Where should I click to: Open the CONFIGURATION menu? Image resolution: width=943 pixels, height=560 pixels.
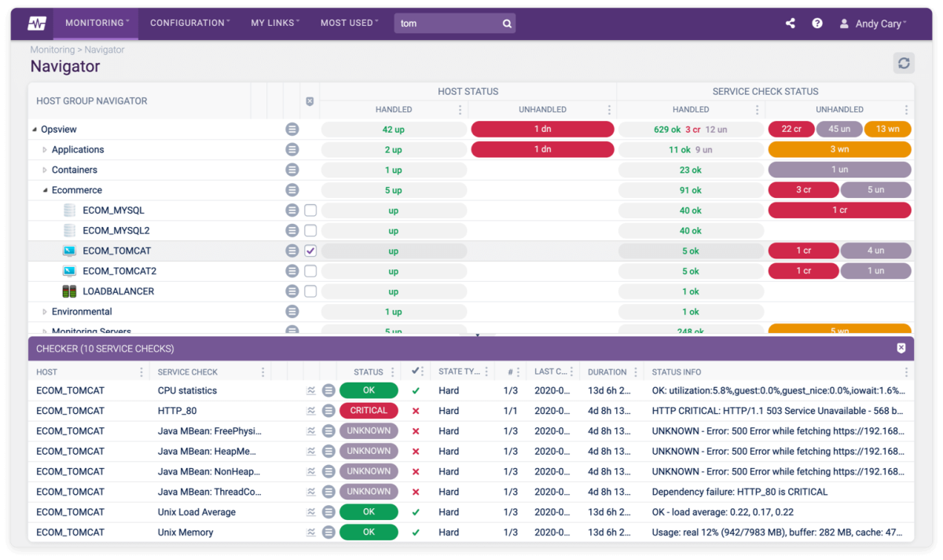coord(187,23)
